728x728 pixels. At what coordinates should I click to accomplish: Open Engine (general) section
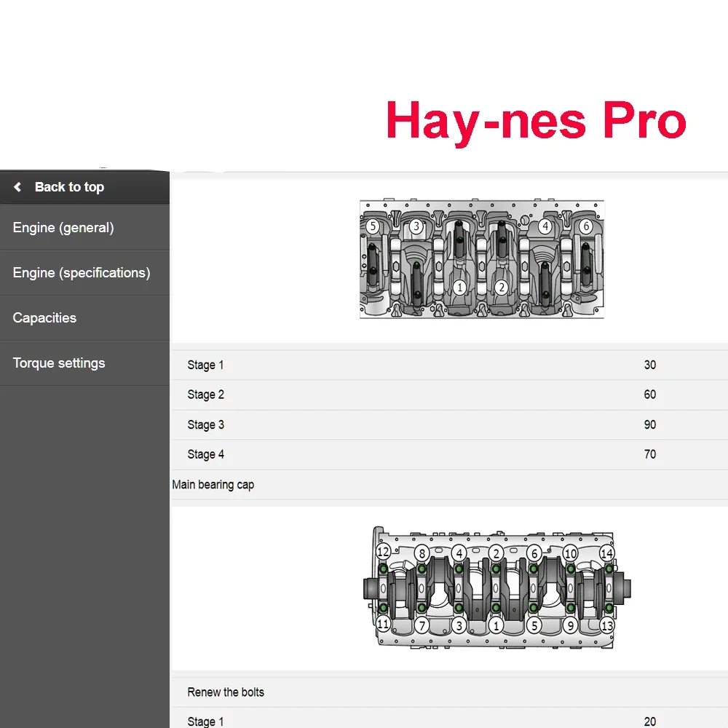[x=85, y=227]
